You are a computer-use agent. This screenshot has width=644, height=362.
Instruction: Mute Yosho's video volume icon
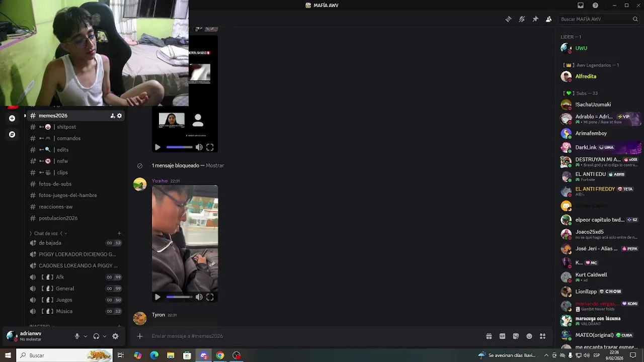click(x=199, y=297)
